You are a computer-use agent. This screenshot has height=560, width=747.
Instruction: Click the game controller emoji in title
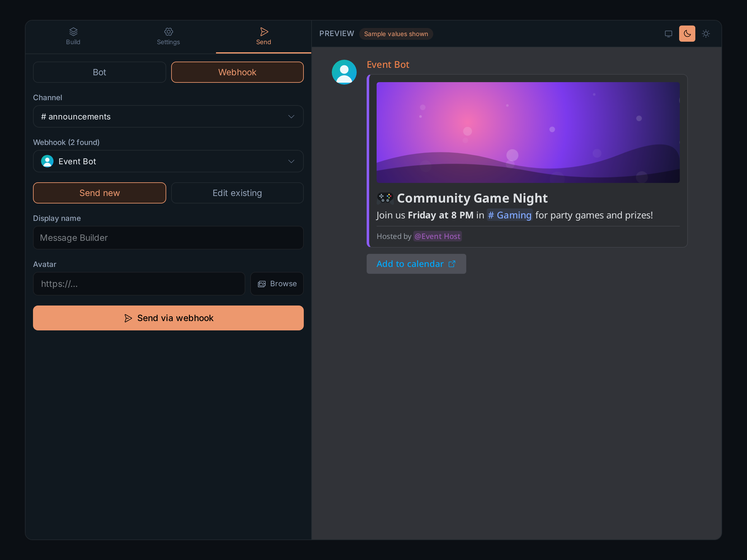click(385, 198)
